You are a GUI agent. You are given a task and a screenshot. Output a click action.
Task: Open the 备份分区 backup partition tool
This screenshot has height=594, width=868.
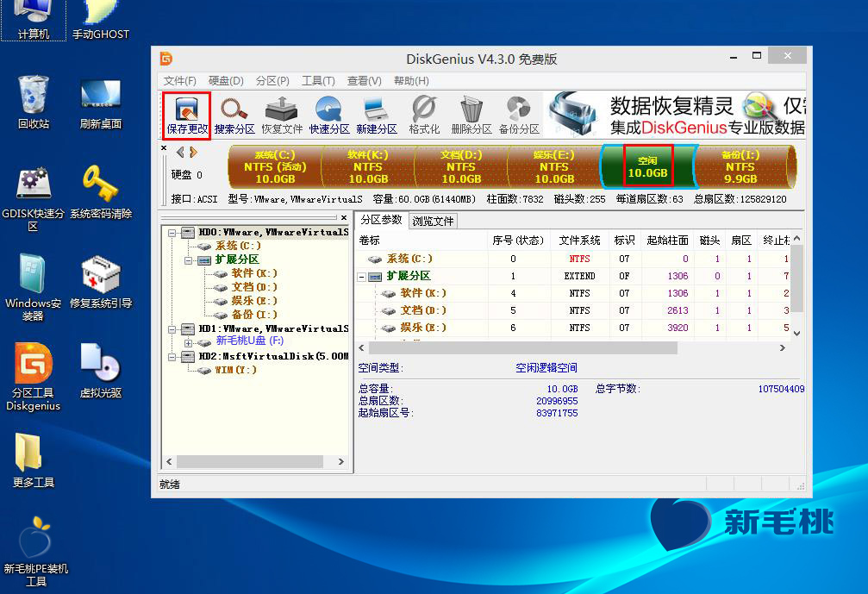point(519,116)
